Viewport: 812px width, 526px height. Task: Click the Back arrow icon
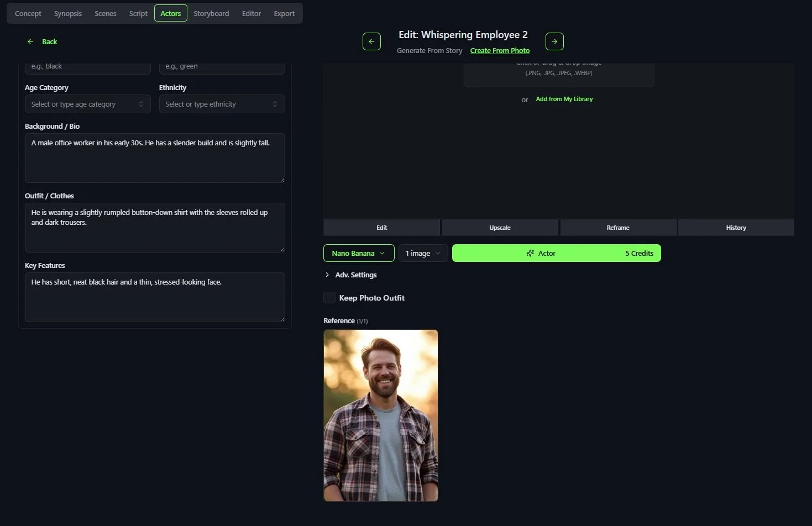[30, 41]
